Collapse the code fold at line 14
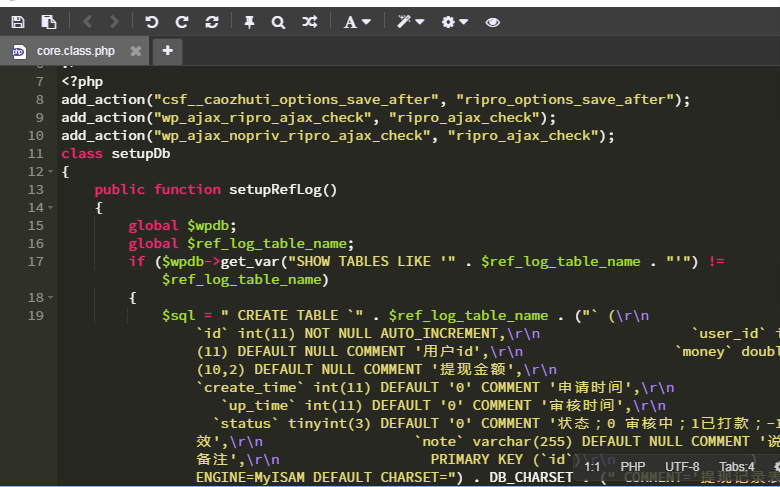 pyautogui.click(x=50, y=207)
